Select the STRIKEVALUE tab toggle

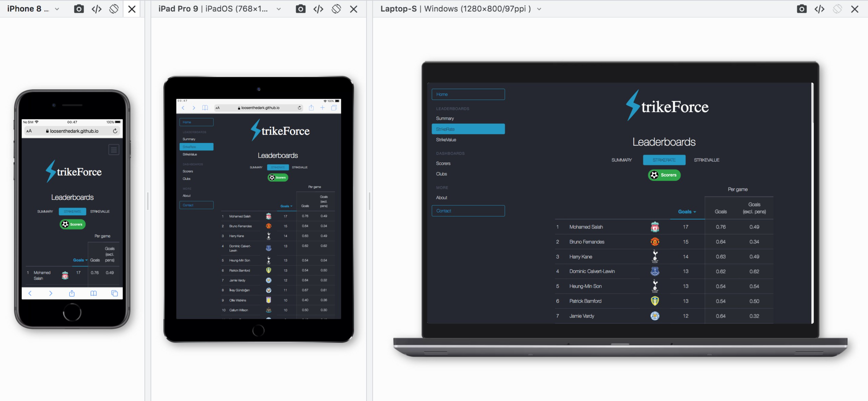pyautogui.click(x=706, y=160)
